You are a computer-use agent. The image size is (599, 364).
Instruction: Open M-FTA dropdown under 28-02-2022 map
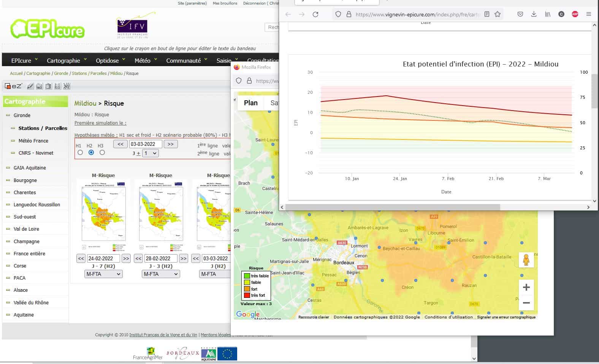161,274
